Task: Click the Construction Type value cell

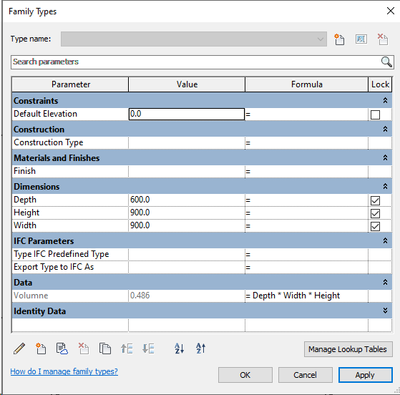Action: (187, 143)
